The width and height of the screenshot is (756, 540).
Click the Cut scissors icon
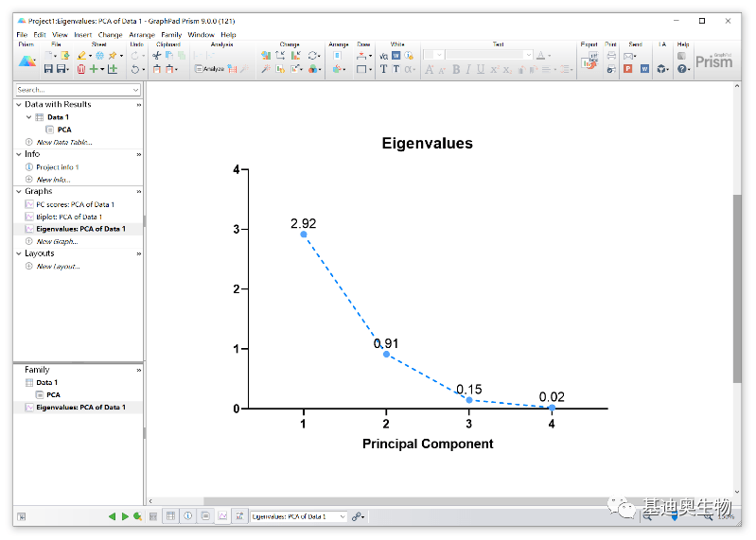[157, 56]
